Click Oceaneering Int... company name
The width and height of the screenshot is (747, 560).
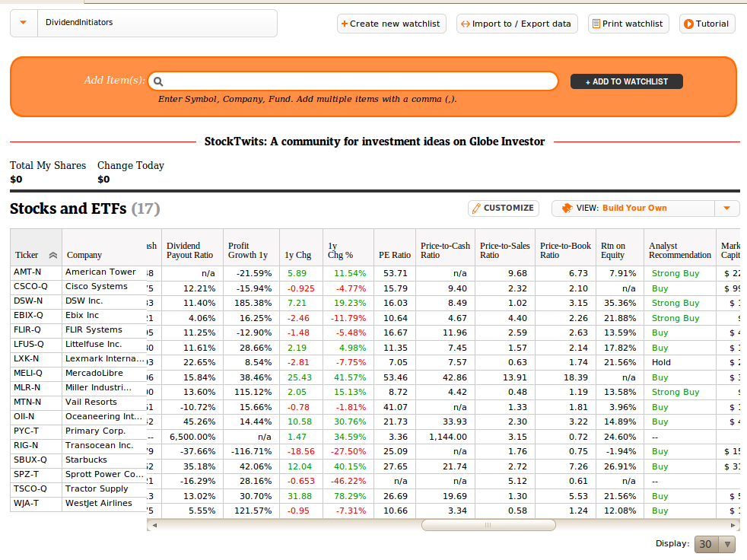(x=103, y=416)
